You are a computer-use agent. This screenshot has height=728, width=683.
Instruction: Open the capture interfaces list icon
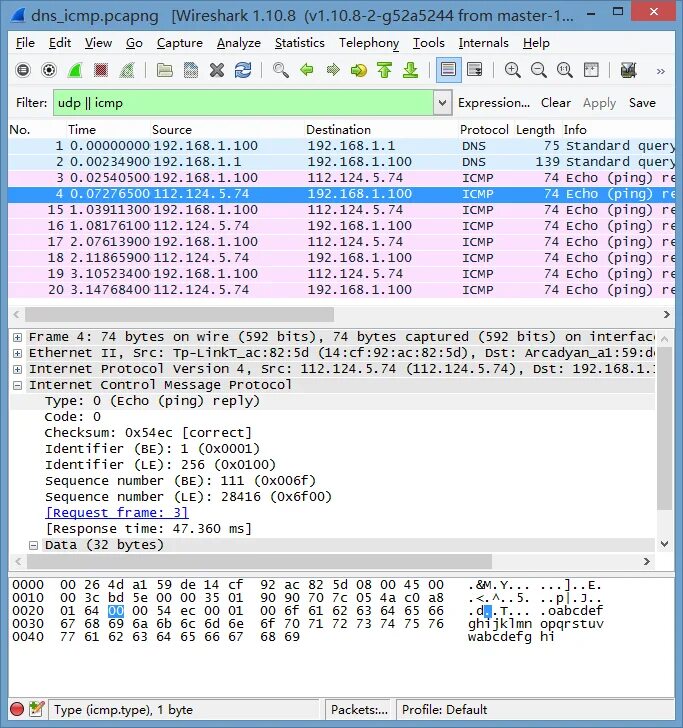[x=23, y=71]
